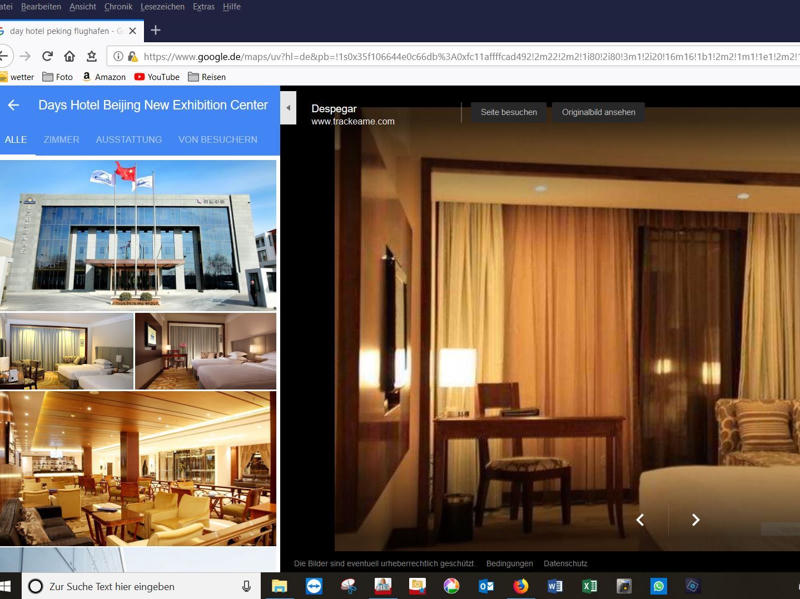Click the back arrow beside the hotel name
This screenshot has height=599, width=800.
[x=13, y=105]
